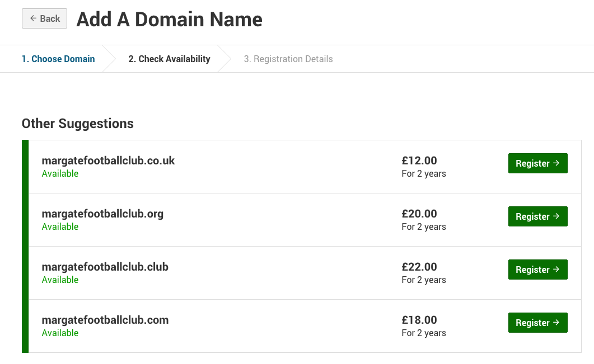Click the arrow icon on .club Register button
Image resolution: width=594 pixels, height=364 pixels.
click(556, 269)
